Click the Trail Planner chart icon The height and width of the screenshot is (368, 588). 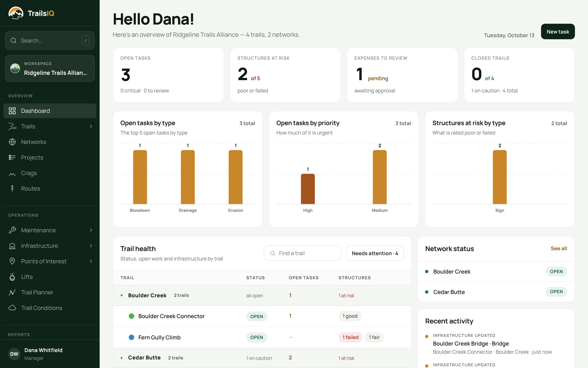pyautogui.click(x=12, y=292)
